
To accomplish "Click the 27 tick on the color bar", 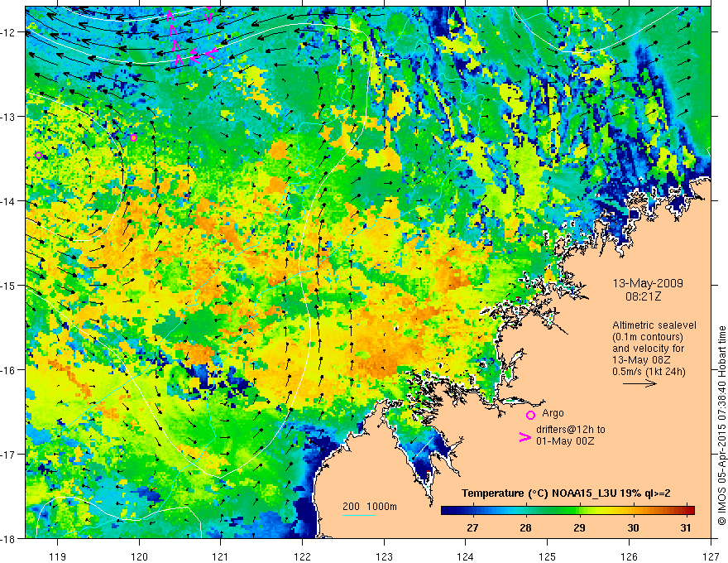I will coord(472,527).
